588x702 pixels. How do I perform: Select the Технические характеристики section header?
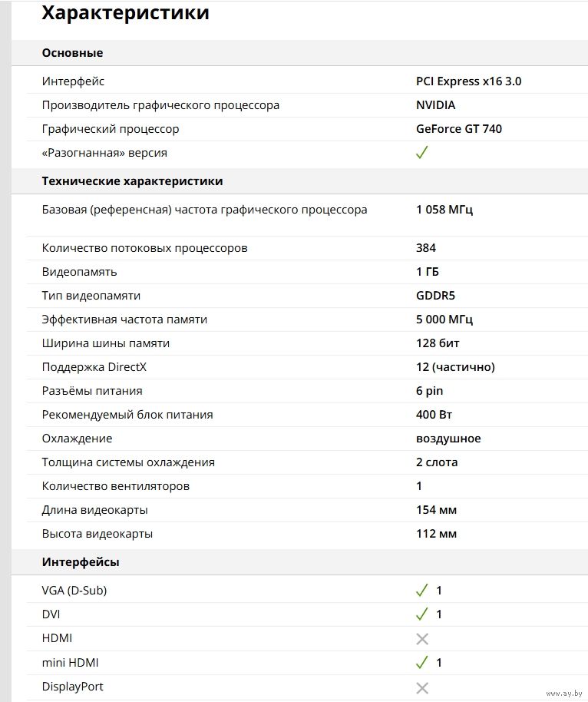[132, 181]
